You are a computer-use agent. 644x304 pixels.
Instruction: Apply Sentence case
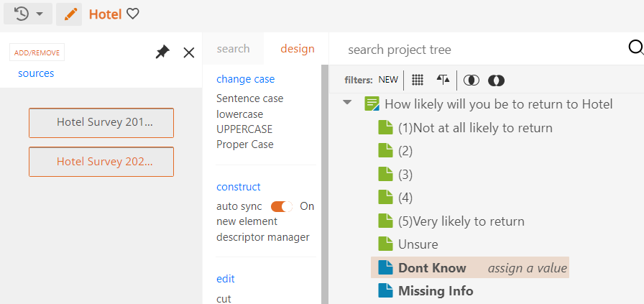[x=249, y=98]
